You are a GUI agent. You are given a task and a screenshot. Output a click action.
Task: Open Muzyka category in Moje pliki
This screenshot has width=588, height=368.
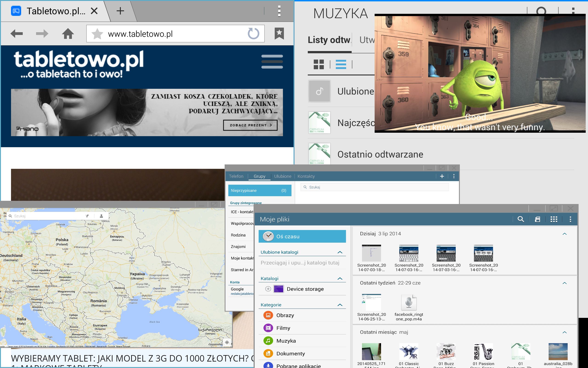302,341
